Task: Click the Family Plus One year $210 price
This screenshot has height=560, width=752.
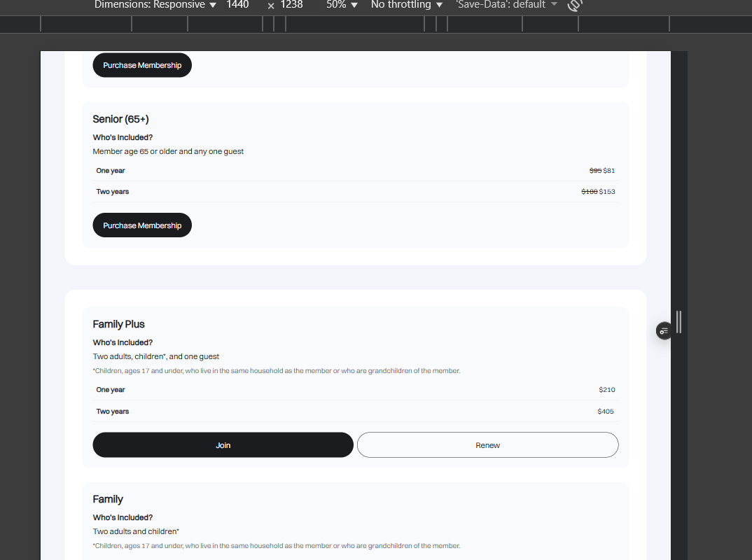Action: [x=606, y=390]
